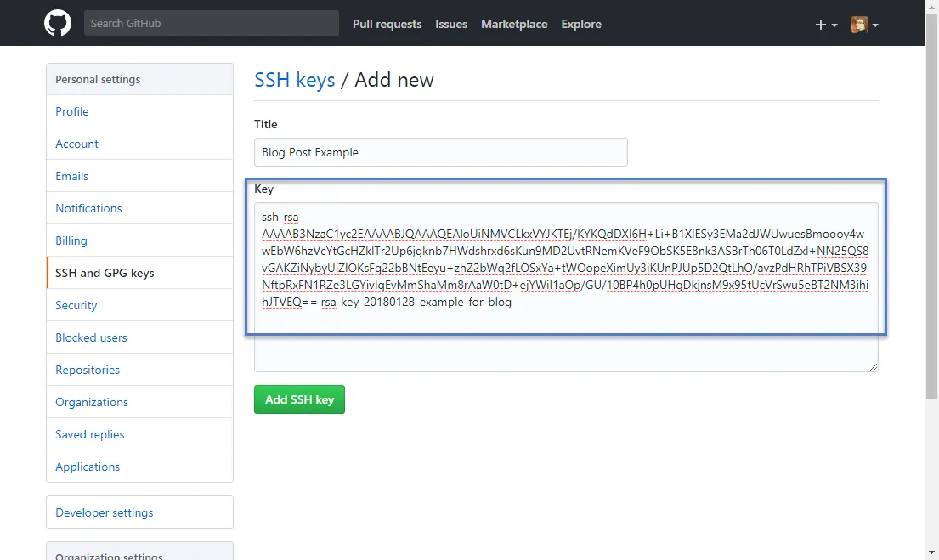Click the rsa-key-20180128-example-for-blog comment text
Screen dimensions: 939x560
[x=416, y=302]
